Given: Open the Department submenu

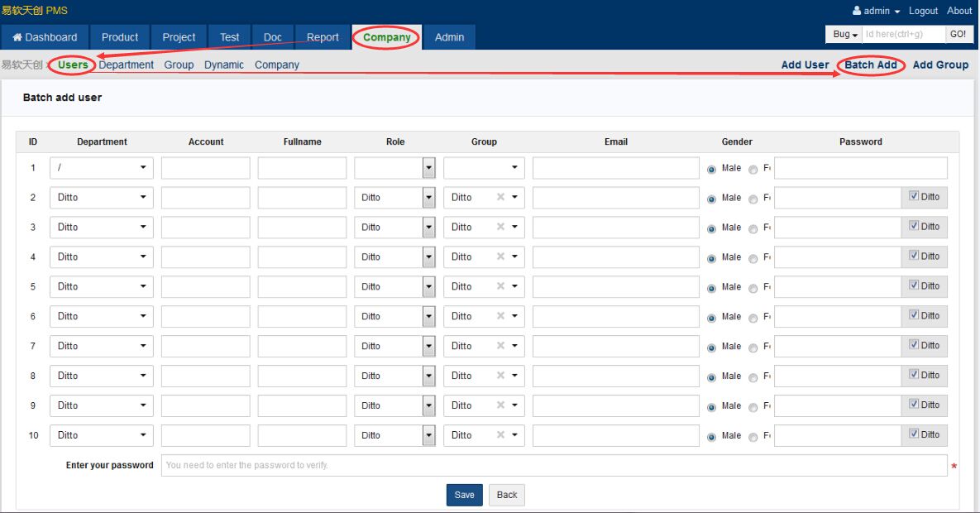Looking at the screenshot, I should [126, 65].
